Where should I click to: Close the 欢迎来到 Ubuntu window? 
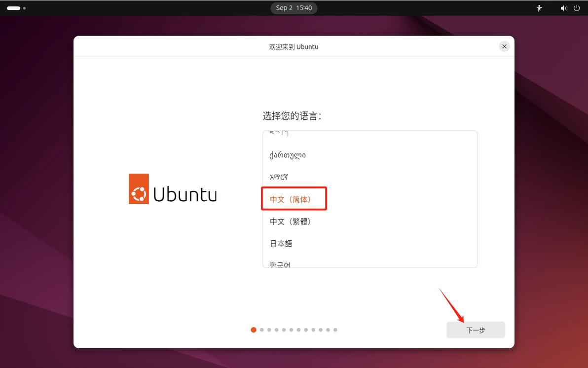pos(504,46)
